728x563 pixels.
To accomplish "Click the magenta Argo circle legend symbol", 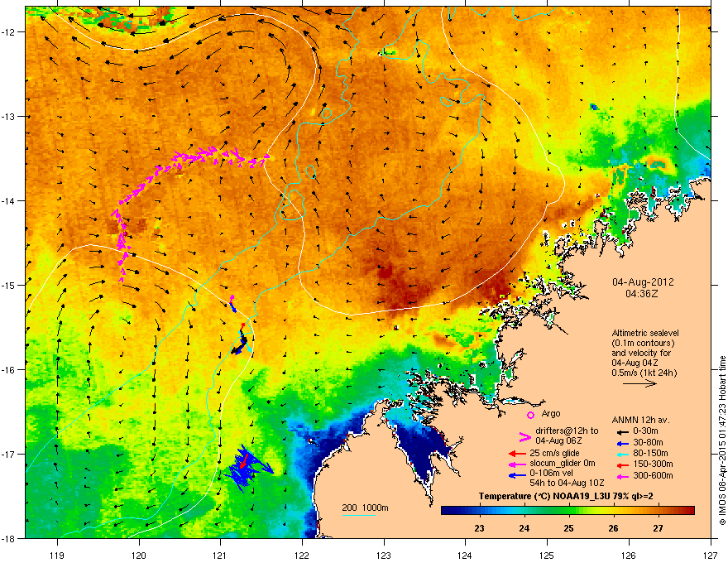I will click(530, 415).
